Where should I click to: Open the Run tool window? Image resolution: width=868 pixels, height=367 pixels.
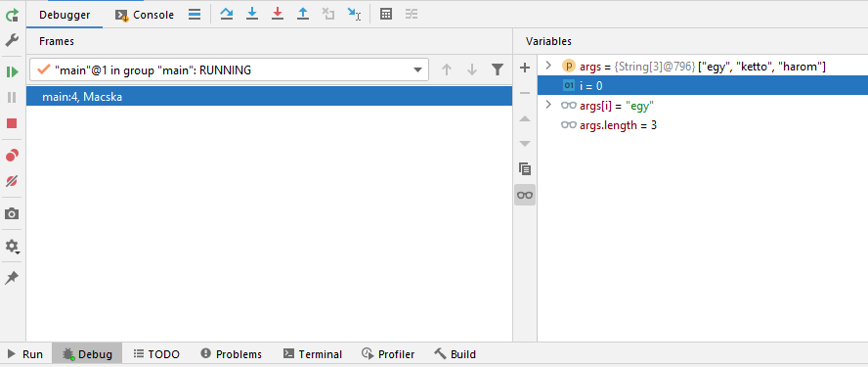pyautogui.click(x=25, y=354)
